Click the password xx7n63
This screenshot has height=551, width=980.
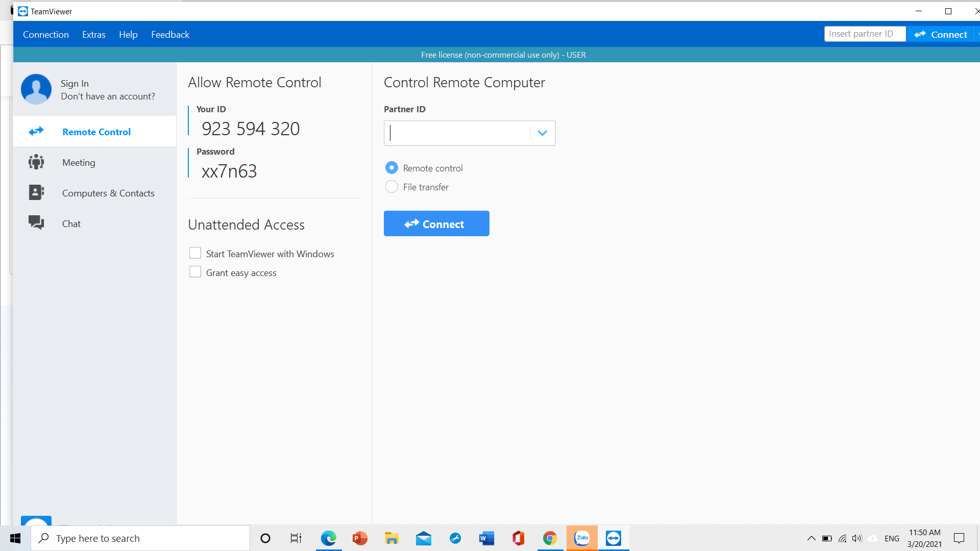(229, 171)
